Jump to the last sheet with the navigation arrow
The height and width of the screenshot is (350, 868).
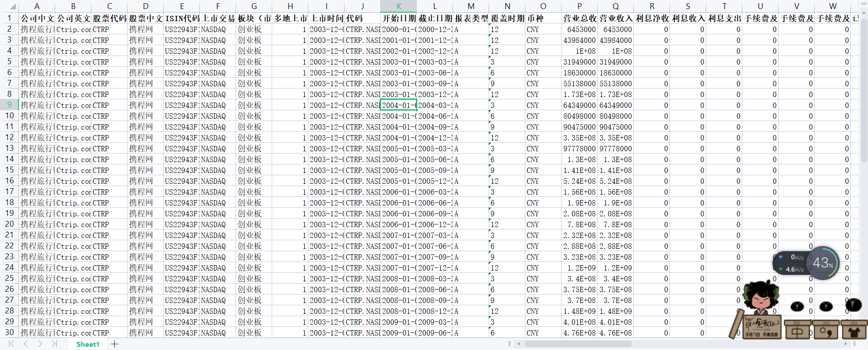click(54, 344)
